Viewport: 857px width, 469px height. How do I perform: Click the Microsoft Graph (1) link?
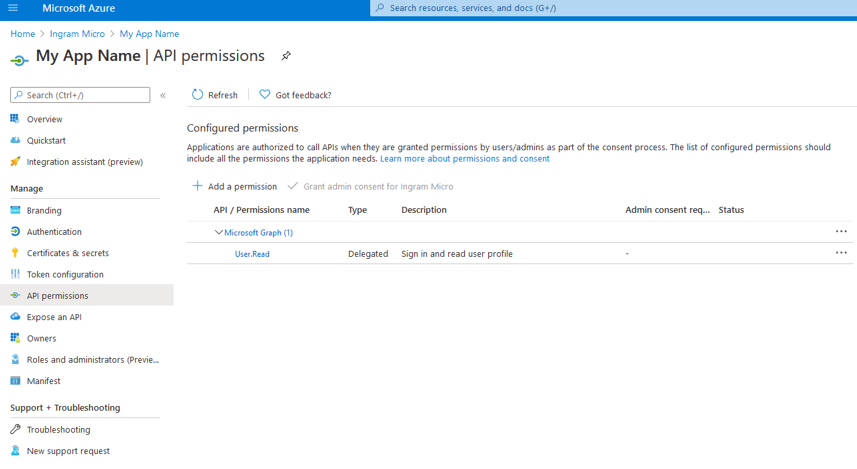coord(259,232)
